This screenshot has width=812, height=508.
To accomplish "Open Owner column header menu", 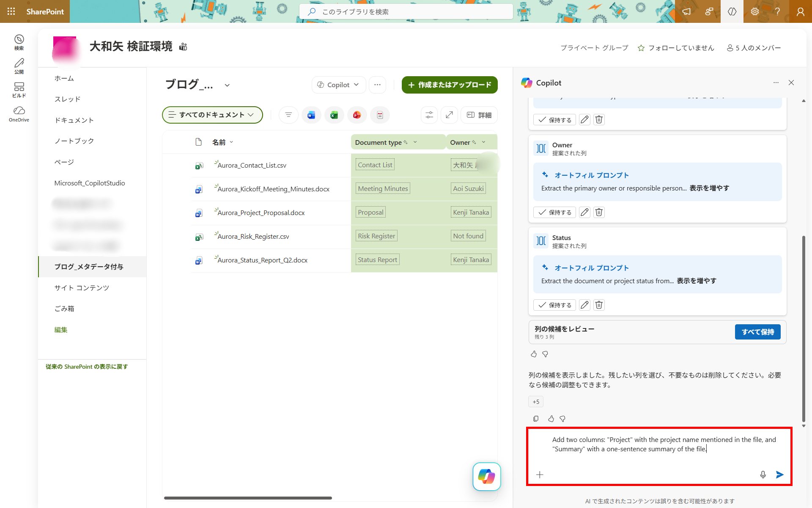I will [483, 142].
